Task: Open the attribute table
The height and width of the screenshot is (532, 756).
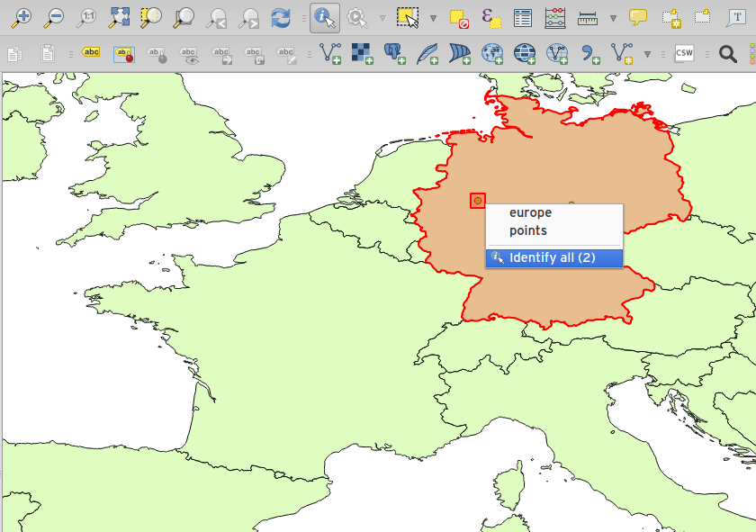Action: (522, 17)
